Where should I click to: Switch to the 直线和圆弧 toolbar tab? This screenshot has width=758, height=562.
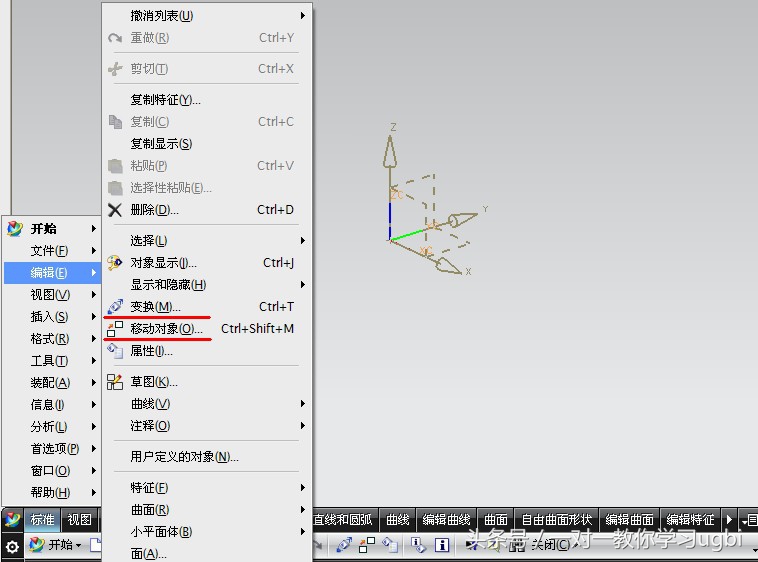point(344,519)
